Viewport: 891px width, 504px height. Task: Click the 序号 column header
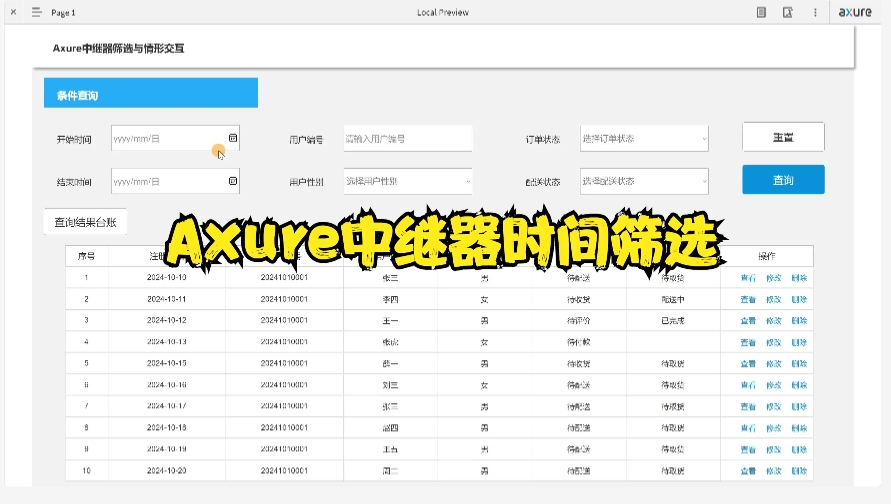(86, 256)
